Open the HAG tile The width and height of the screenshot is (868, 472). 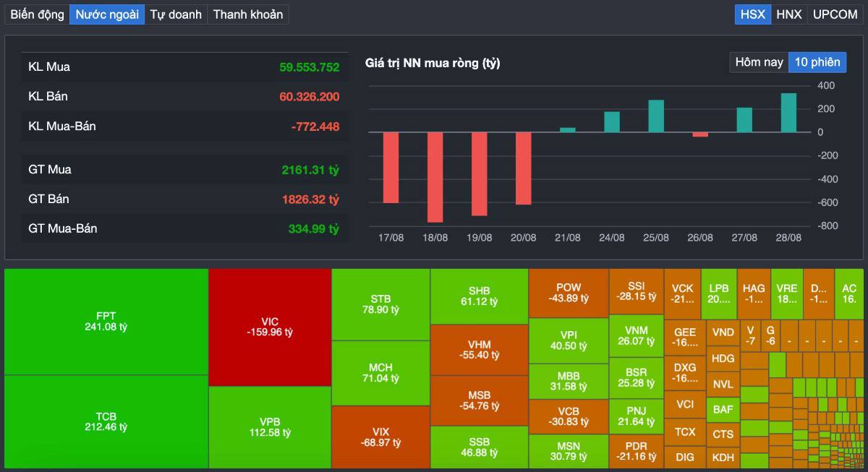(754, 293)
